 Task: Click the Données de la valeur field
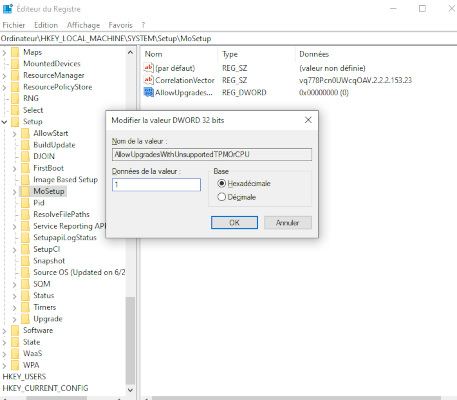coord(156,185)
